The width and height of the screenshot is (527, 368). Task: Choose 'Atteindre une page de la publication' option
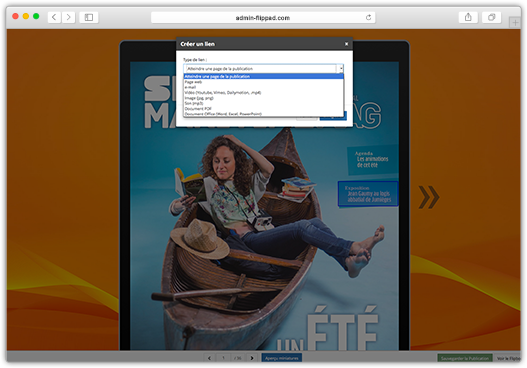click(264, 76)
